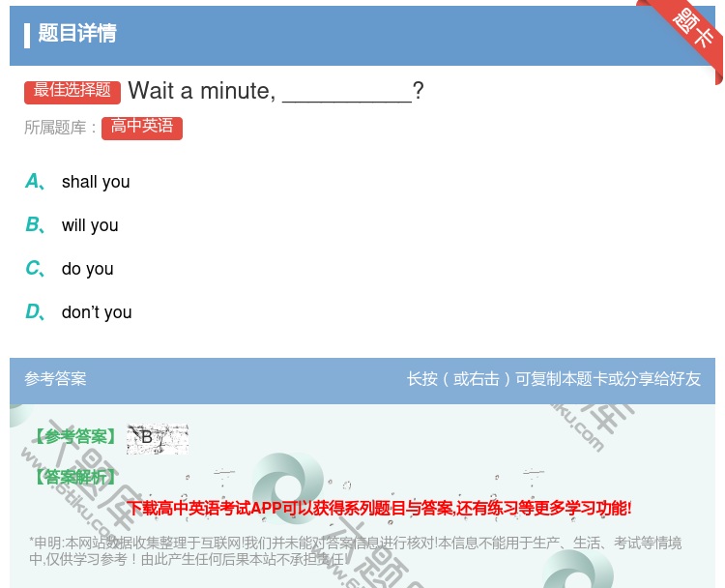Click the 申明 disclaimer text
This screenshot has width=725, height=588.
point(355,551)
